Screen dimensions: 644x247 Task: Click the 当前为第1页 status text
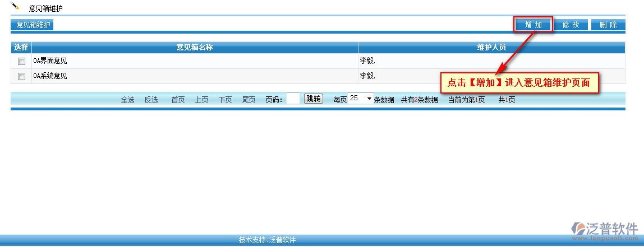[467, 100]
